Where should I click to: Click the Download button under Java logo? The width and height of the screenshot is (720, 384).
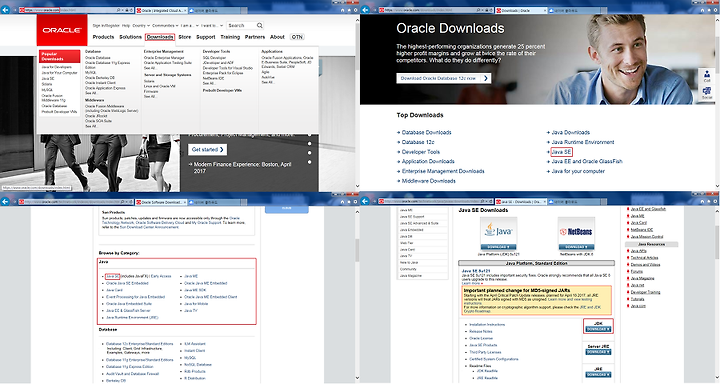[498, 247]
